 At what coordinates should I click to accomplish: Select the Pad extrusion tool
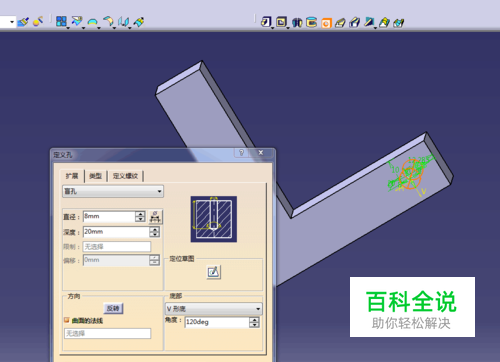266,22
